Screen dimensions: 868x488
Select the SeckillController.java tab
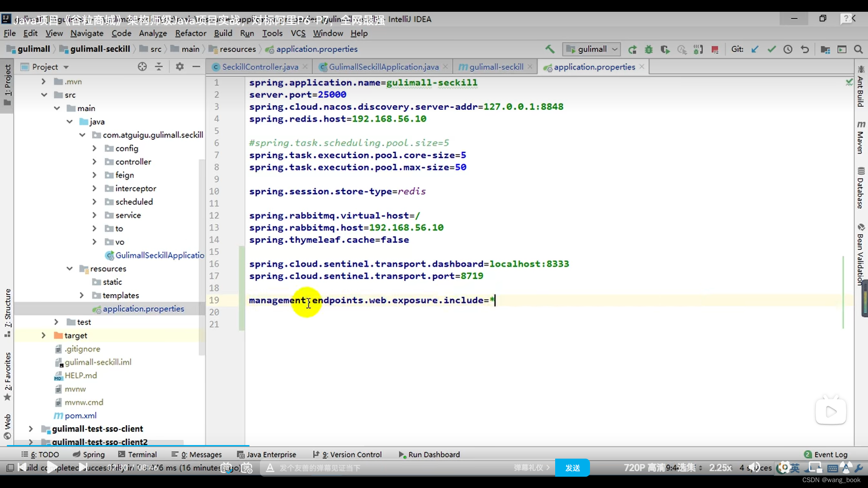259,67
